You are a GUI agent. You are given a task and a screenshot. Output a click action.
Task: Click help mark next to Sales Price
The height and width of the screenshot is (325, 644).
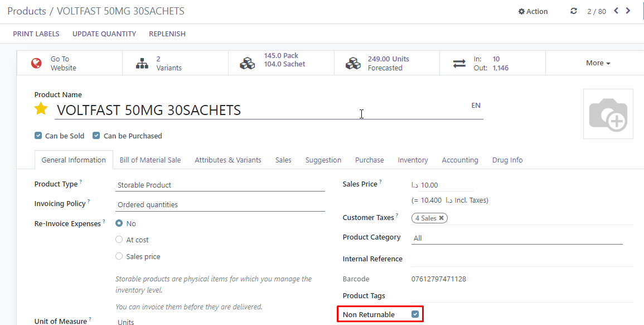[x=381, y=181]
